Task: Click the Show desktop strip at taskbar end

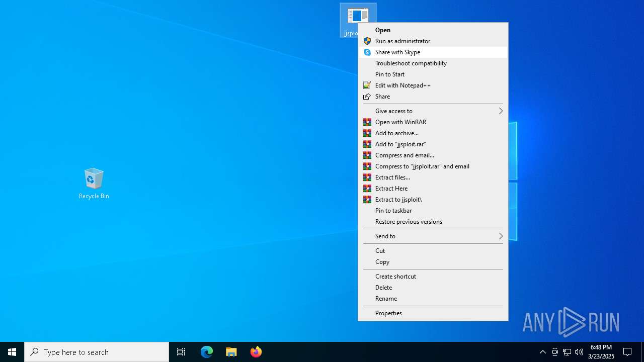Action: click(x=642, y=352)
